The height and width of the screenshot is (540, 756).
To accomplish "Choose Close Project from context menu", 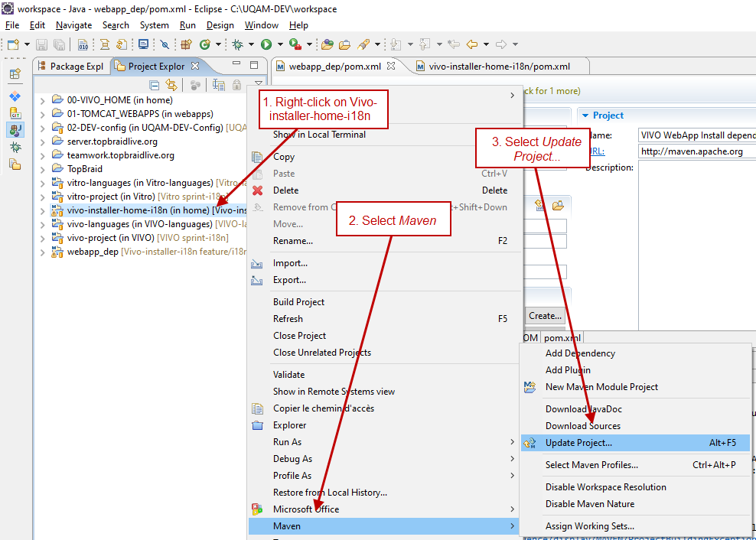I will 385,336.
